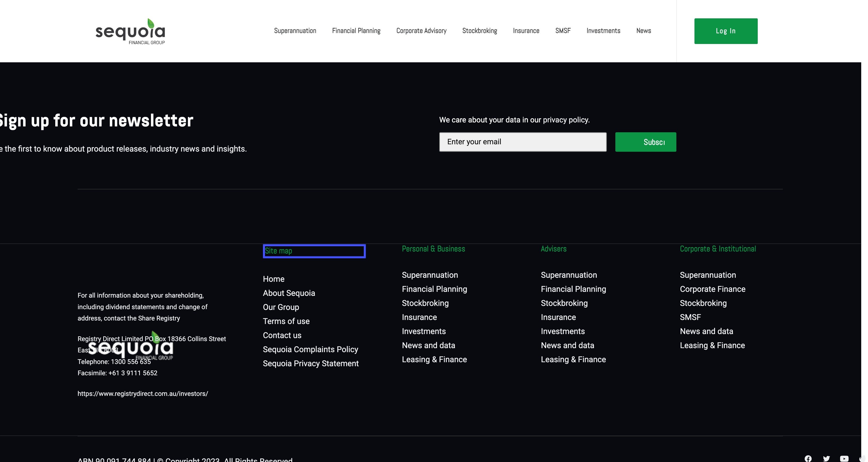This screenshot has width=868, height=462.
Task: Open the Superannuation nav menu
Action: 295,31
